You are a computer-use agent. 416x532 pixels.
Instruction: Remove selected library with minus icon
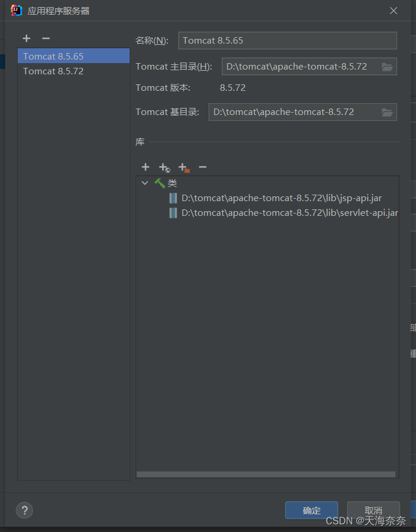(x=203, y=168)
